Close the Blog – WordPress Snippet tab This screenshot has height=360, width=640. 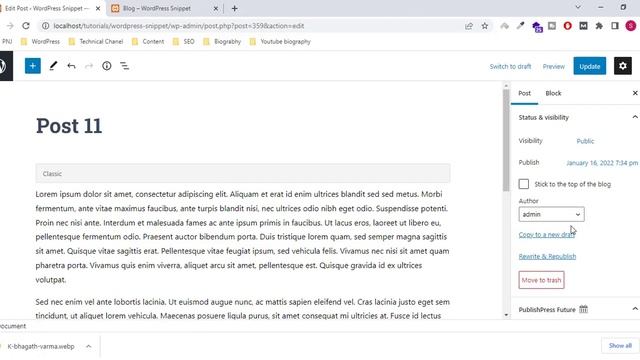pos(216,9)
